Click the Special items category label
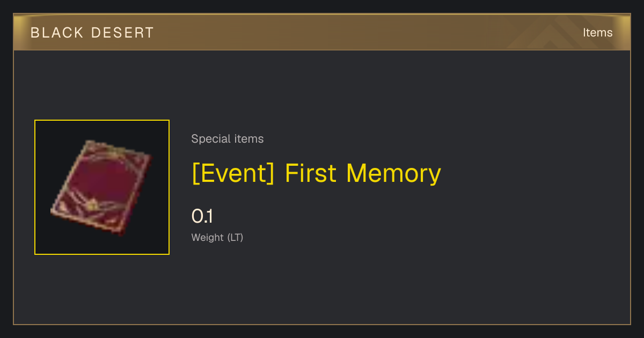This screenshot has height=338, width=644. click(x=228, y=139)
